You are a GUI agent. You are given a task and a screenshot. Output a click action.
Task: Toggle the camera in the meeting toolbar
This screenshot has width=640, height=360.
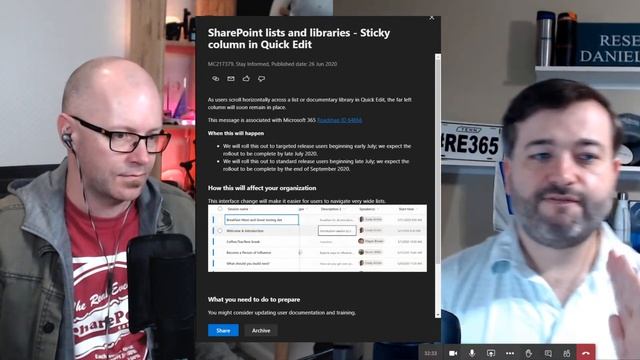click(x=453, y=353)
